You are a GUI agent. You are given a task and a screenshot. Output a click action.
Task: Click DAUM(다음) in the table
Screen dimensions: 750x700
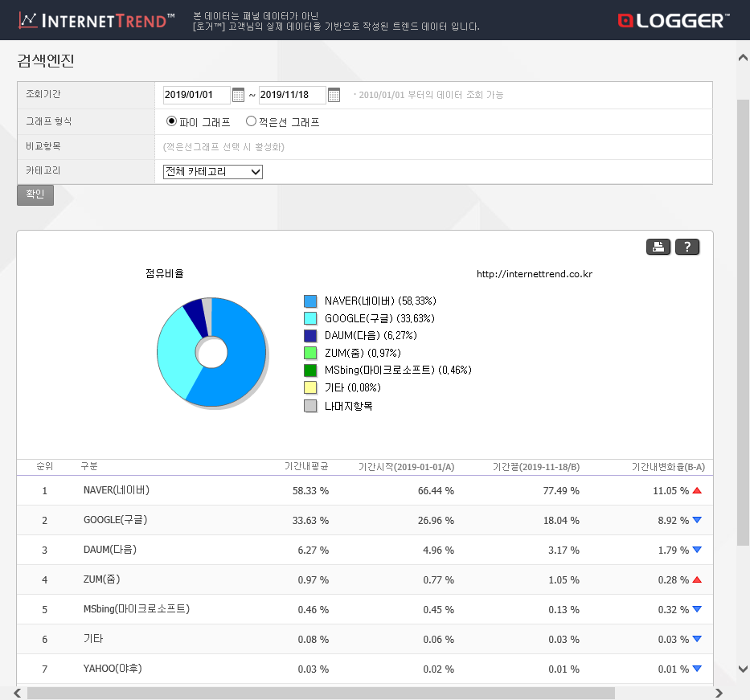pyautogui.click(x=110, y=550)
